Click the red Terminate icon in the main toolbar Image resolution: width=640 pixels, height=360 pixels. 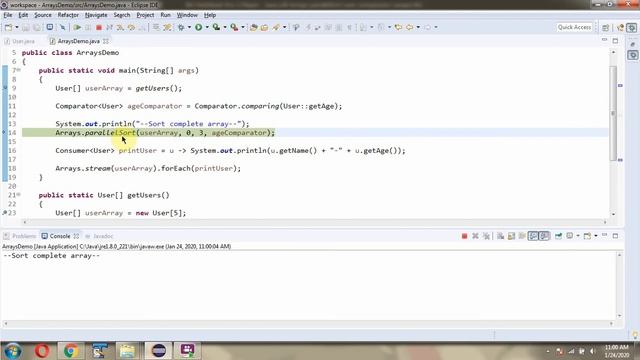click(98, 27)
